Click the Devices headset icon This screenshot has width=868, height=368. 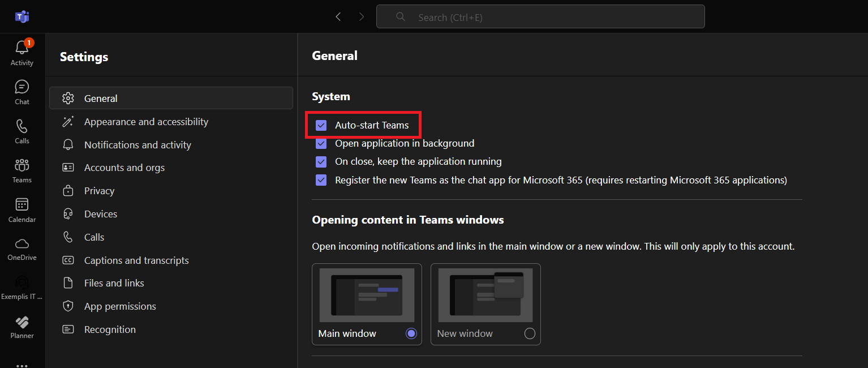68,214
